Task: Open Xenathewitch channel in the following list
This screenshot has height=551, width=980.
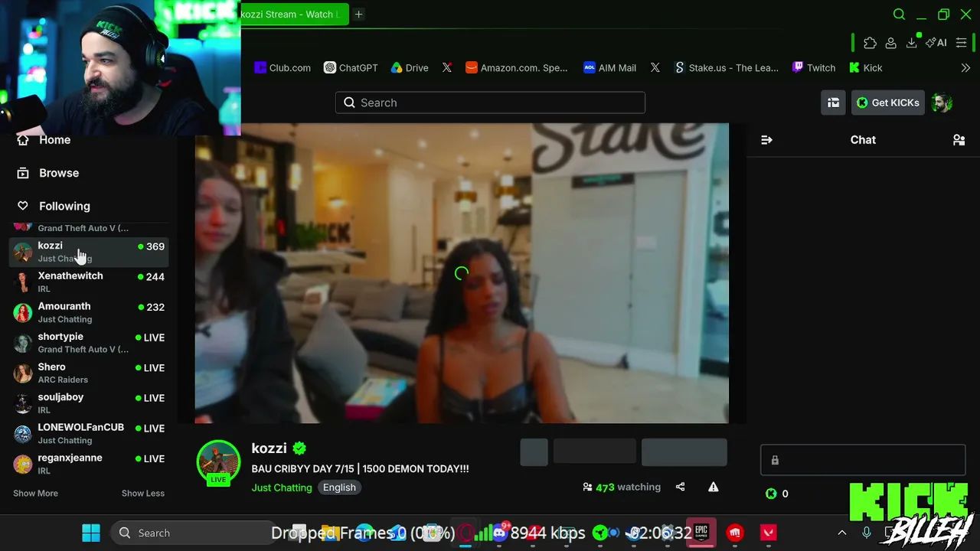Action: [x=89, y=282]
